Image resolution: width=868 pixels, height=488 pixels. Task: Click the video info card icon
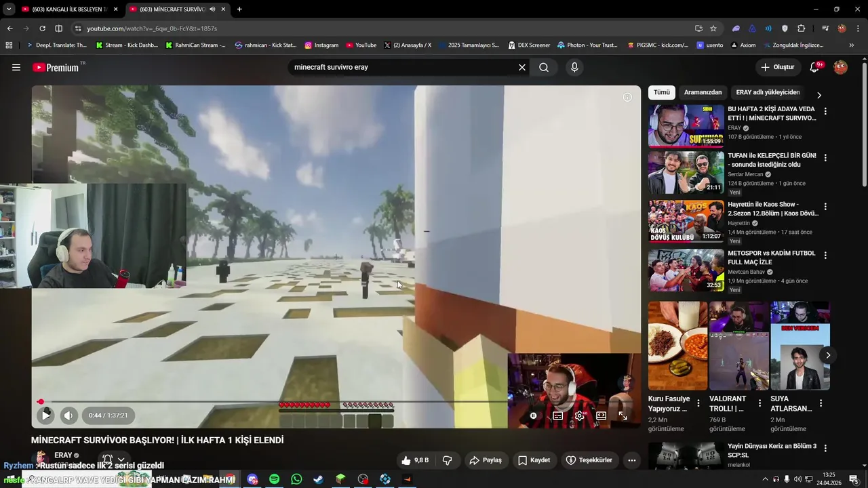[x=627, y=97]
